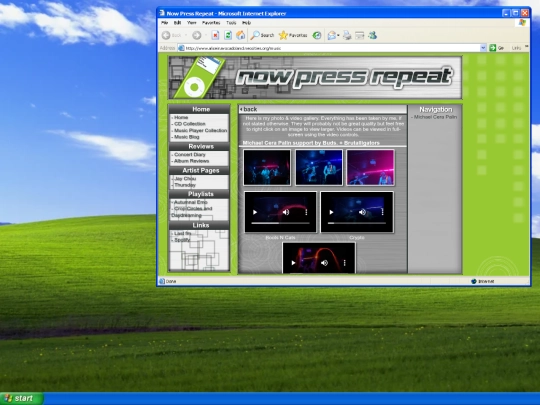Image resolution: width=540 pixels, height=405 pixels.
Task: Click the History toolbar icon
Action: click(x=317, y=35)
